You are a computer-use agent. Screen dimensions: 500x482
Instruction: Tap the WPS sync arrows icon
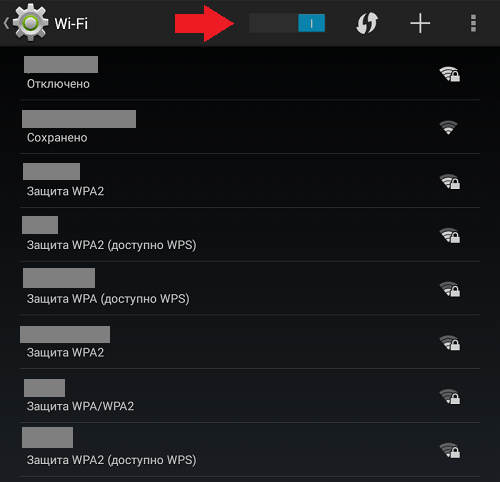[367, 23]
